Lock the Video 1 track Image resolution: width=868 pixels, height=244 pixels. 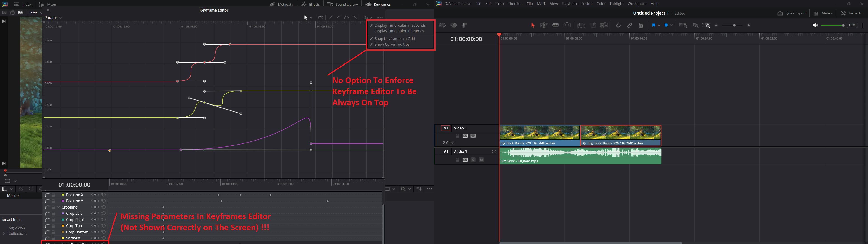pos(457,136)
